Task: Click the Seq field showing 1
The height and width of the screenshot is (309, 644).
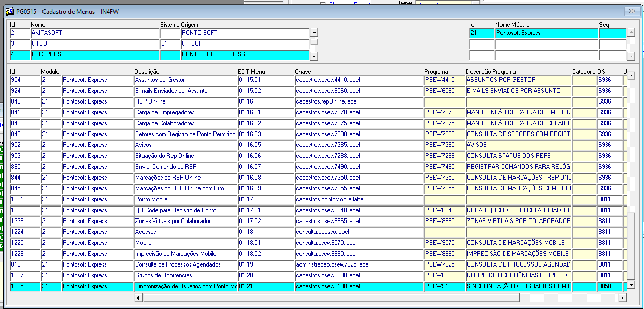Action: point(612,33)
